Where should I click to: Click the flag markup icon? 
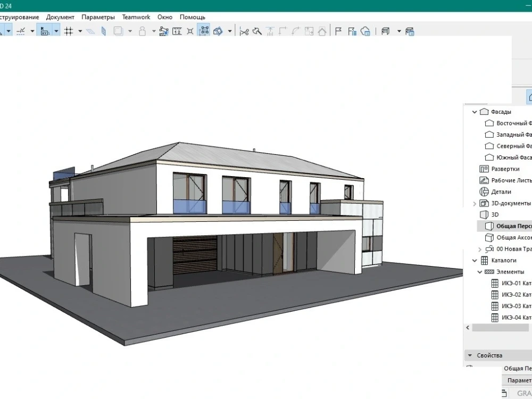pos(338,31)
